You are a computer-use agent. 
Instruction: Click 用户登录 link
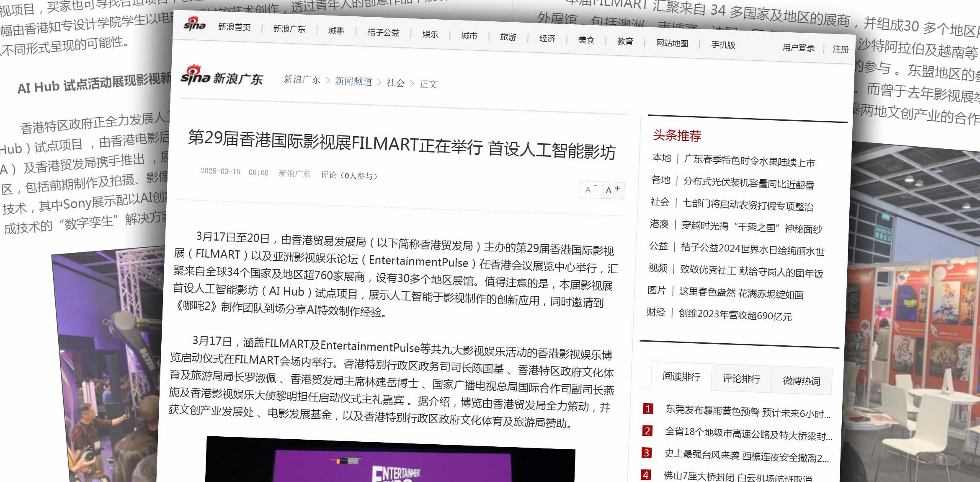[798, 47]
